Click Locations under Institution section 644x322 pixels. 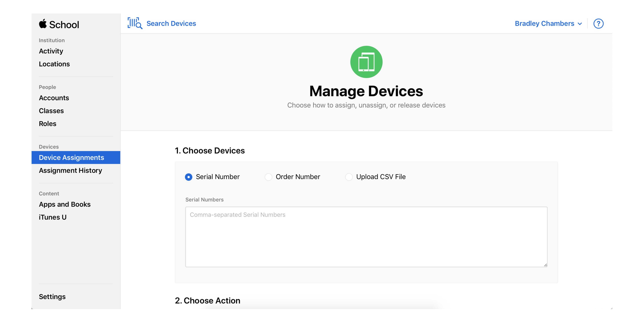coord(54,64)
